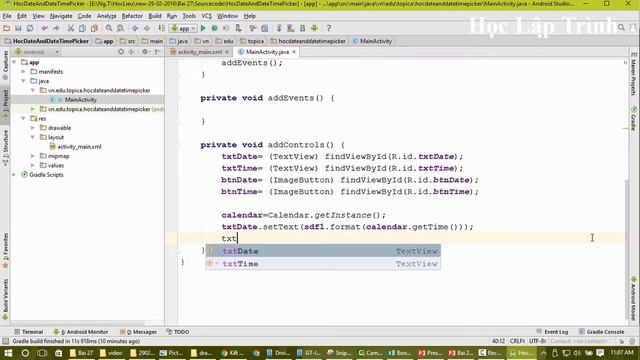This screenshot has width=640, height=360.
Task: Click the editor vertical scrollbar
Action: click(x=627, y=249)
